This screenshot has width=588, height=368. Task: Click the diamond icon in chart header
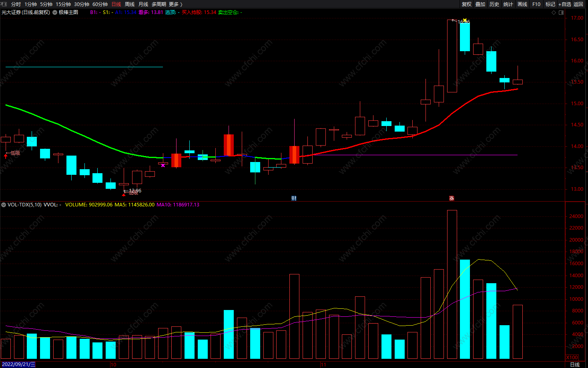click(554, 12)
